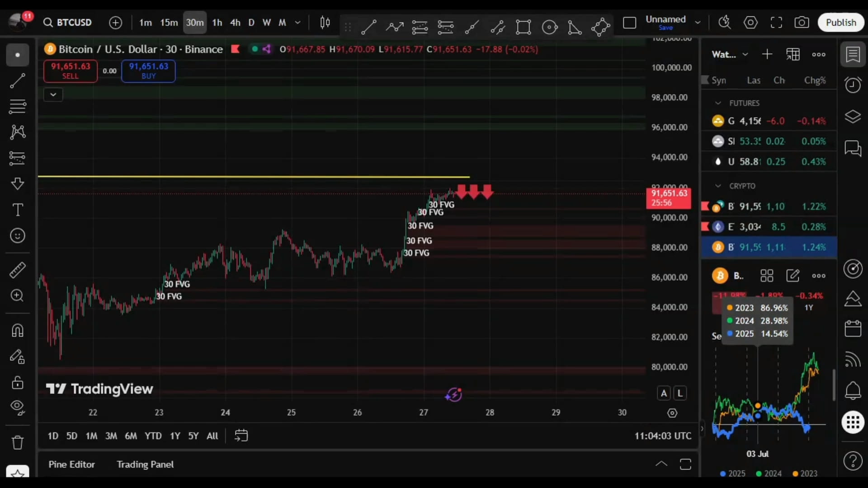Collapse the CRYPTO watchlist section
The width and height of the screenshot is (868, 488).
pyautogui.click(x=718, y=186)
